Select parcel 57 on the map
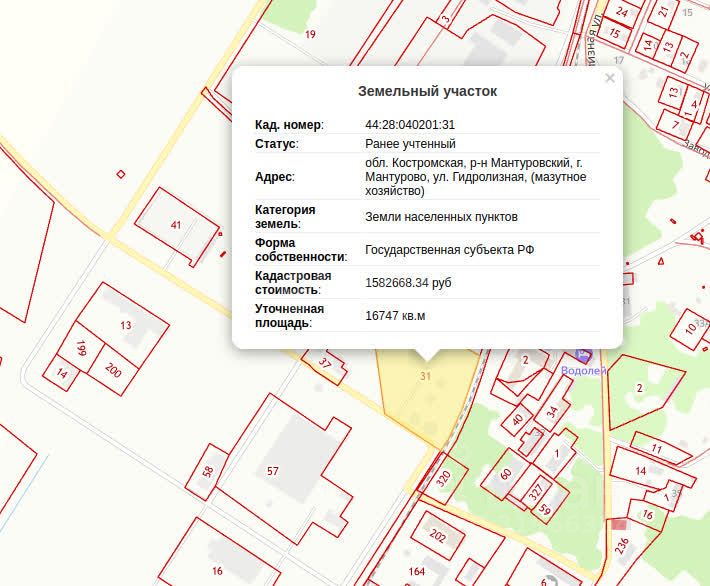 pos(272,469)
